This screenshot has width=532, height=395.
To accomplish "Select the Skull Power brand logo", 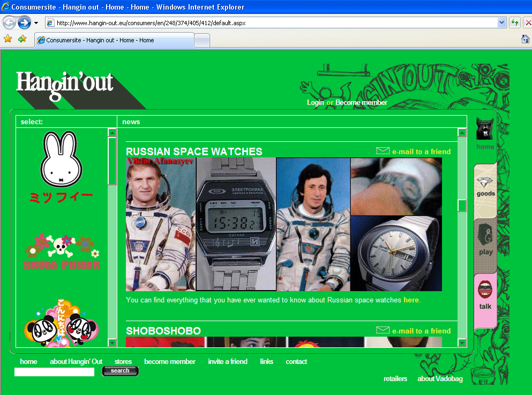I will [62, 250].
